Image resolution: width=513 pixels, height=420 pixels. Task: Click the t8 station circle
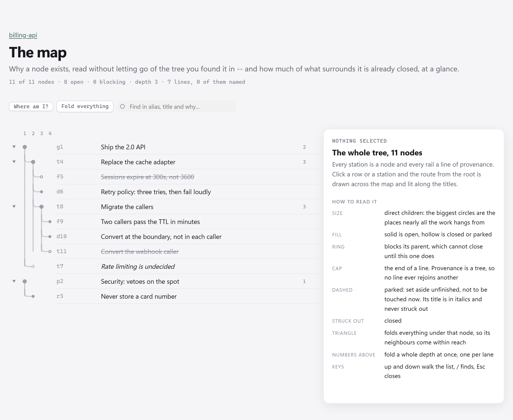click(42, 206)
